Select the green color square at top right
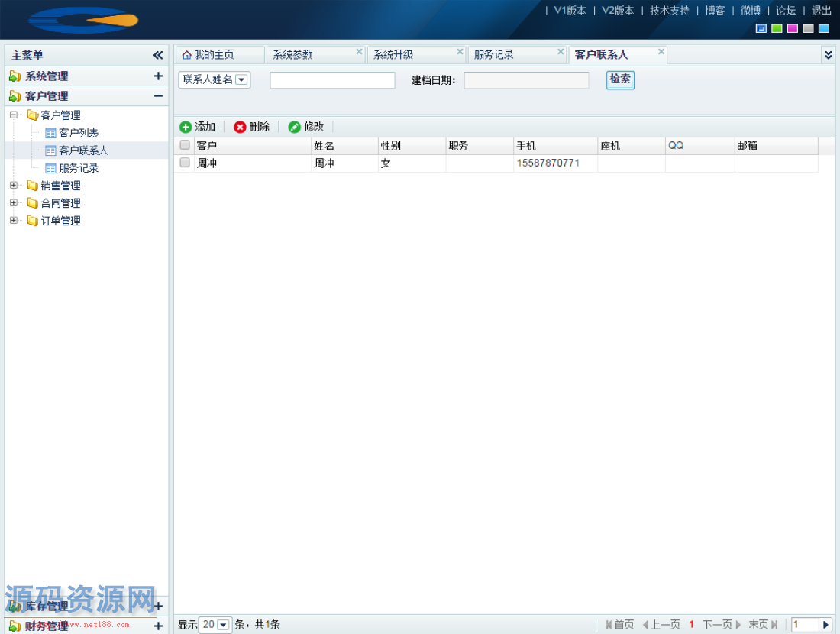840x634 pixels. click(777, 27)
